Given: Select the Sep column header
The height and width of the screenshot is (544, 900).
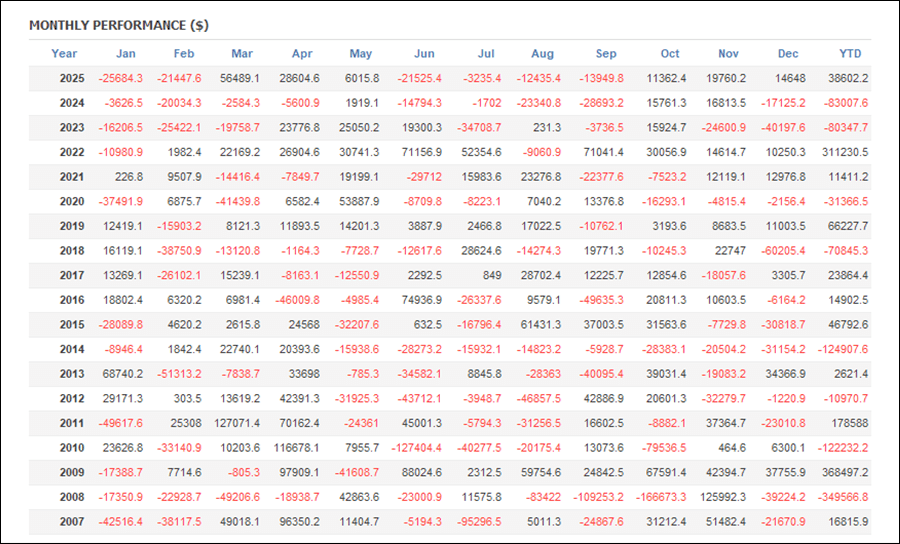Looking at the screenshot, I should click(x=606, y=54).
